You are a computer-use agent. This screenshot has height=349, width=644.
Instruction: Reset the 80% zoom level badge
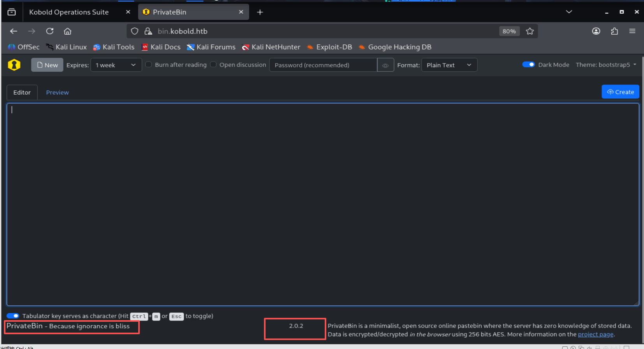509,31
